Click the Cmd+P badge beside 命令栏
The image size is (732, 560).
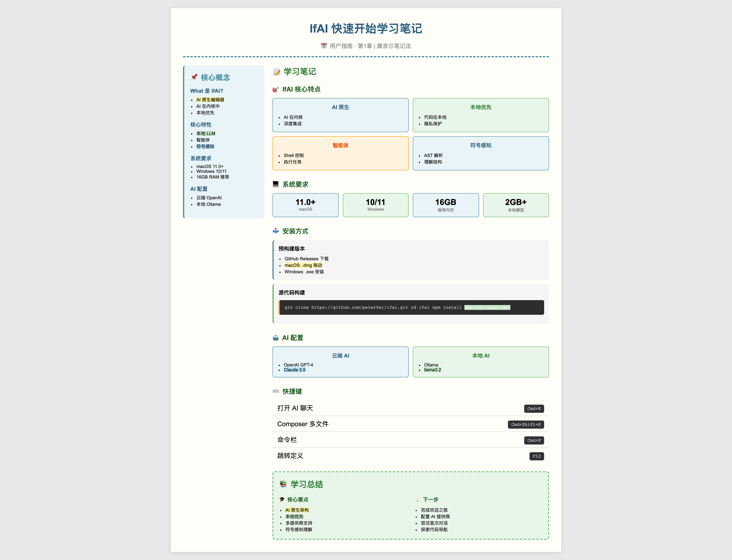[x=534, y=440]
